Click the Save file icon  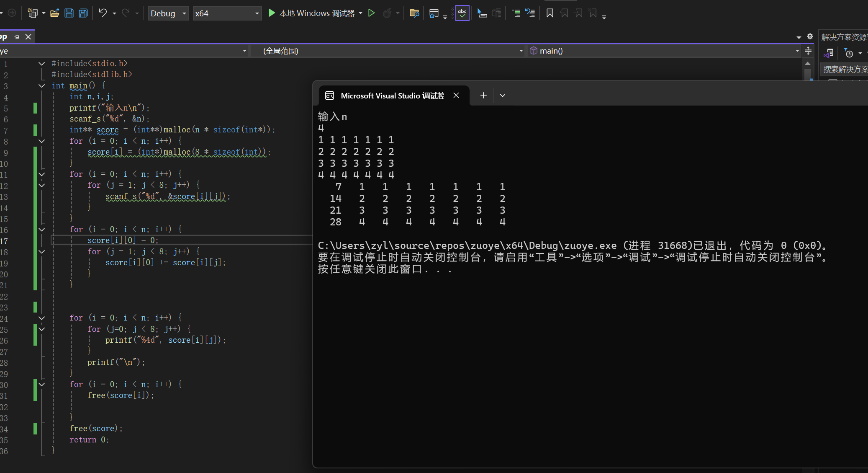pos(69,13)
